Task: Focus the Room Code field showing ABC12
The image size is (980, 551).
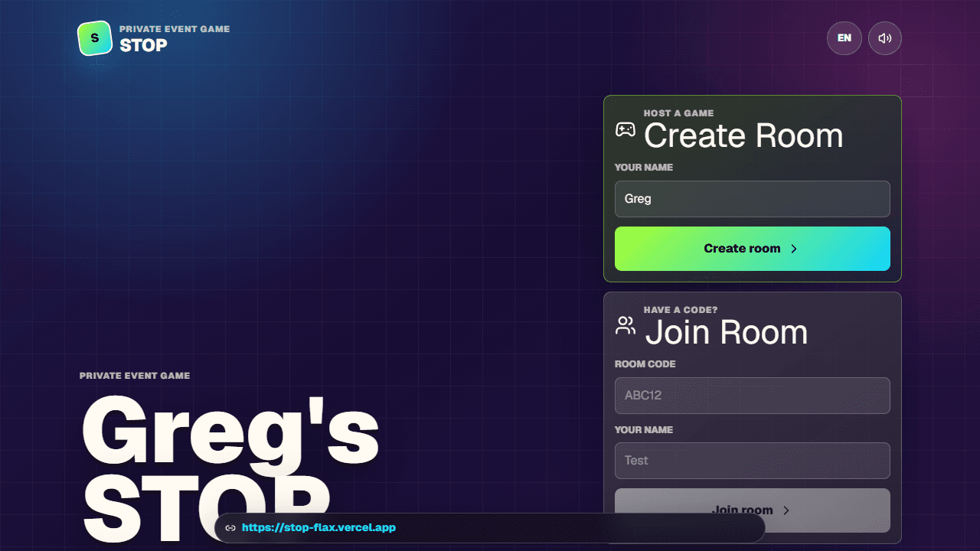Action: [753, 396]
